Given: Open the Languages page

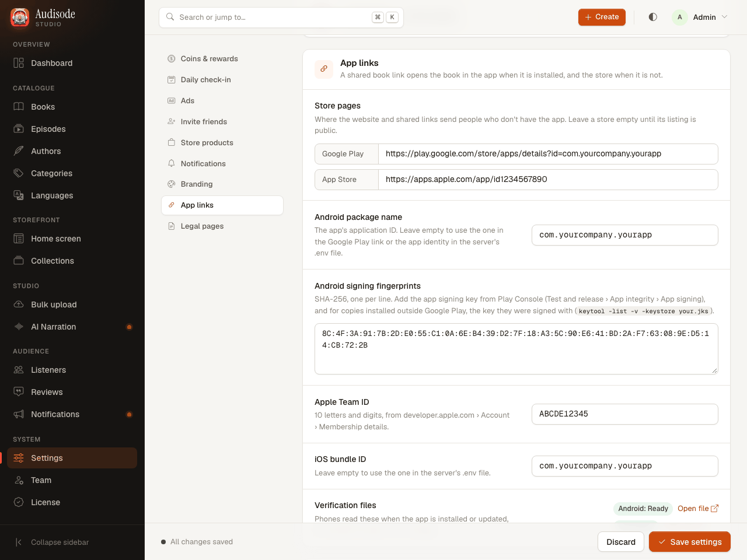Looking at the screenshot, I should (x=72, y=195).
